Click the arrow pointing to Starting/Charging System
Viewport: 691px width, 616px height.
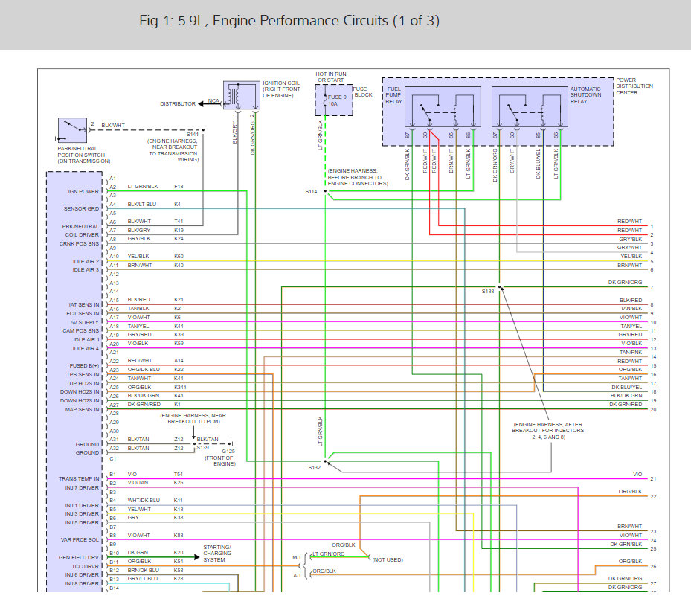click(x=196, y=557)
